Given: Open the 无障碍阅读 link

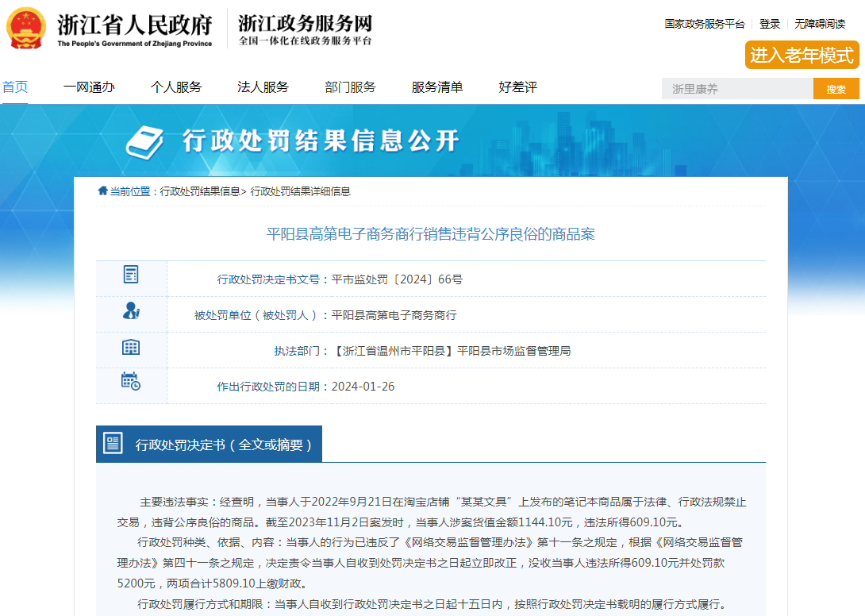Looking at the screenshot, I should point(820,24).
